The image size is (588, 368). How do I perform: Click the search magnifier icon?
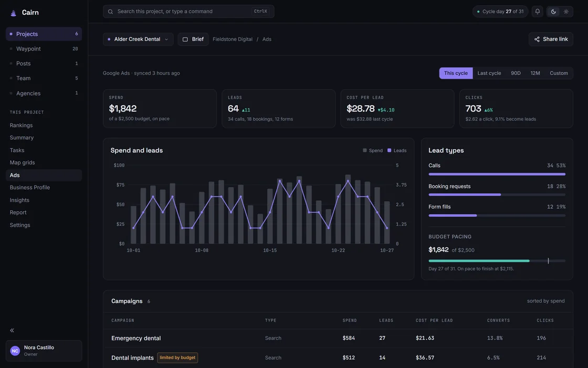[110, 12]
